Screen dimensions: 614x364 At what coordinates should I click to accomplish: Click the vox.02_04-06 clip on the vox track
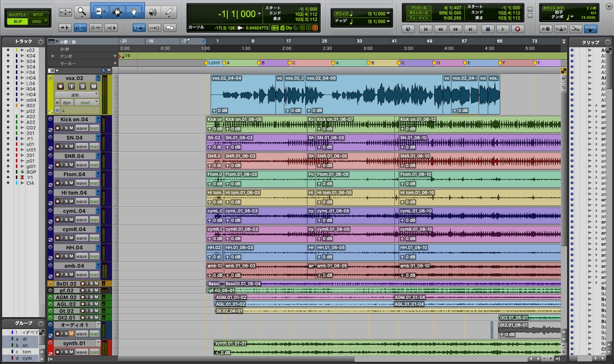click(x=374, y=95)
